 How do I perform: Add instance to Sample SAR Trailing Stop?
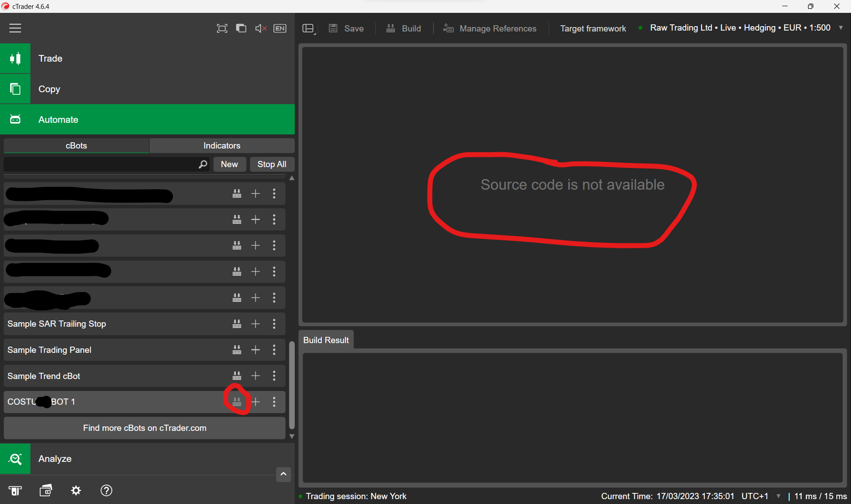[x=255, y=324]
